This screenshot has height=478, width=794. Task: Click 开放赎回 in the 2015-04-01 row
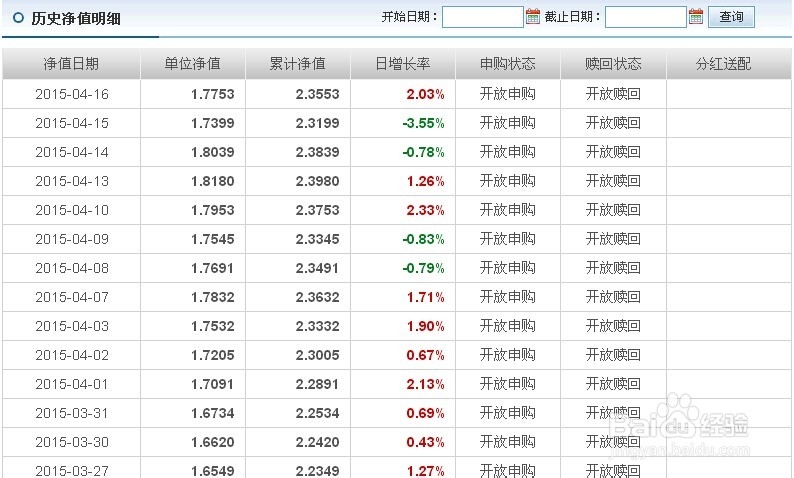point(613,384)
